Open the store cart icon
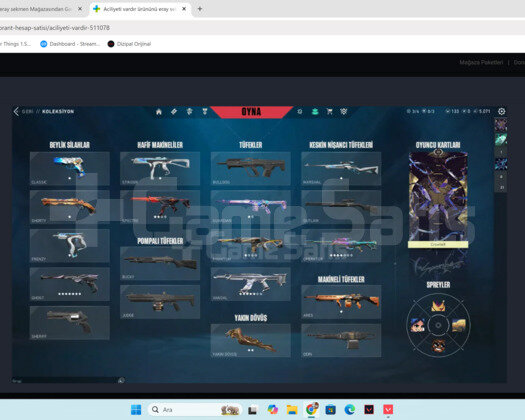This screenshot has height=420, width=525. (x=329, y=112)
